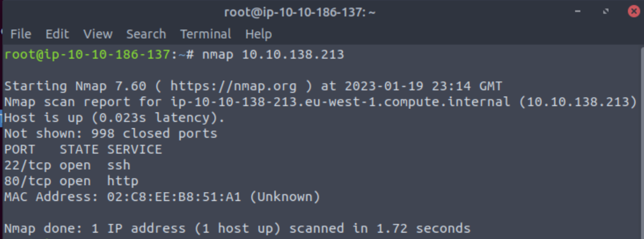This screenshot has height=239, width=644.
Task: Open the File menu
Action: 21,34
